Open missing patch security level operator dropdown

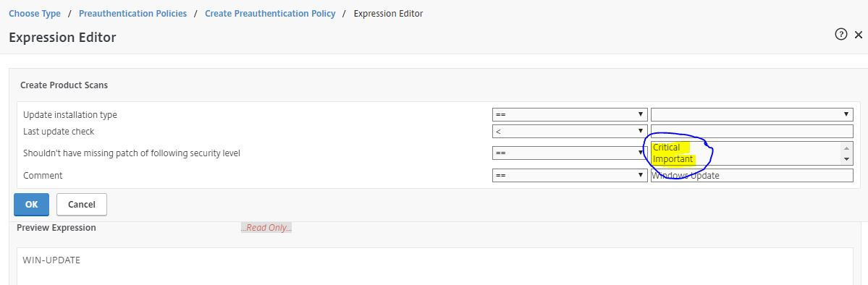tap(570, 153)
